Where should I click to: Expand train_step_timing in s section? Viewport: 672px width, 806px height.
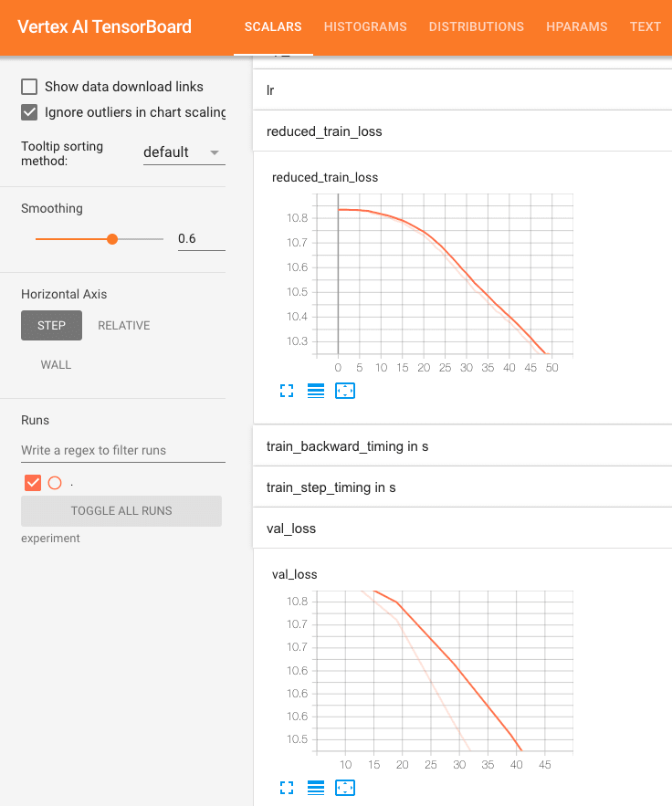pos(462,487)
